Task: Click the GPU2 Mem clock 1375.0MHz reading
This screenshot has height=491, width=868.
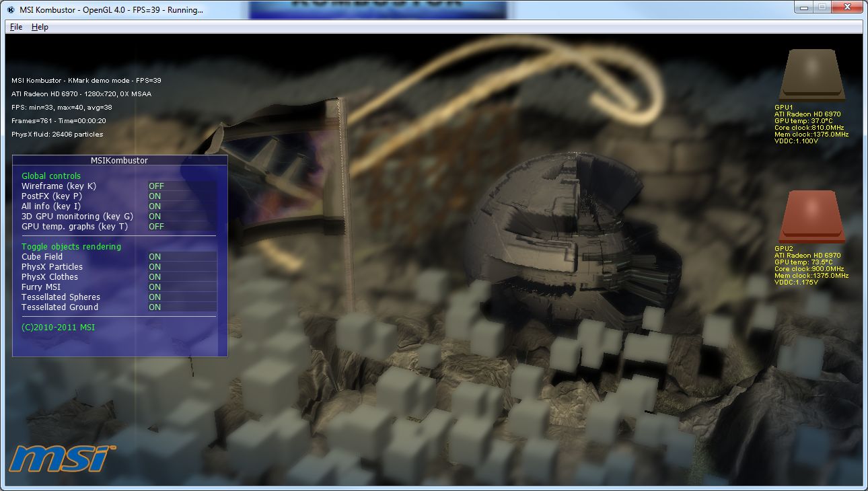Action: click(x=811, y=276)
